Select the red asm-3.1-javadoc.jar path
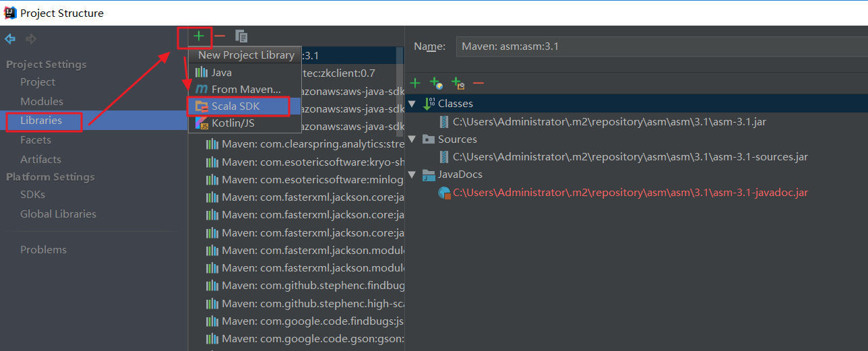Screen dimensions: 868x351 630,193
